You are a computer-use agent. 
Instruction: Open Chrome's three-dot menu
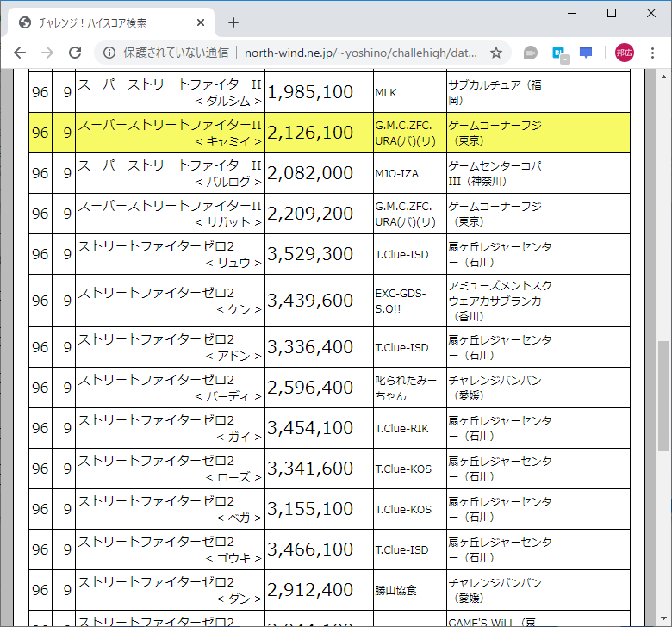pos(652,53)
